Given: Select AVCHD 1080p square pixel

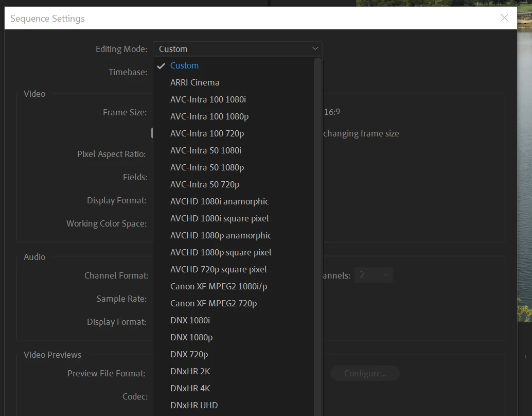Looking at the screenshot, I should pos(234,252).
